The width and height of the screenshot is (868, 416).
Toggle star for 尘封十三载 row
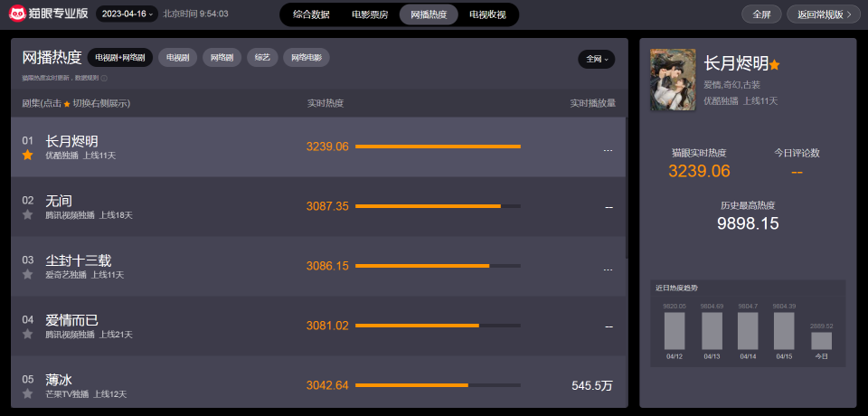tap(28, 275)
